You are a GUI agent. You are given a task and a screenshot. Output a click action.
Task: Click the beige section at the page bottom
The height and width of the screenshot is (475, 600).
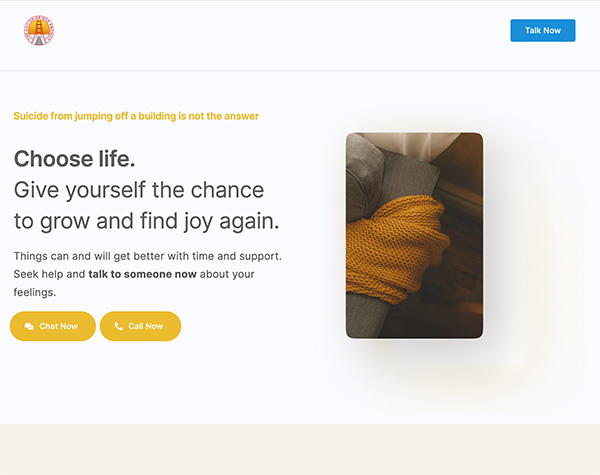[x=300, y=449]
